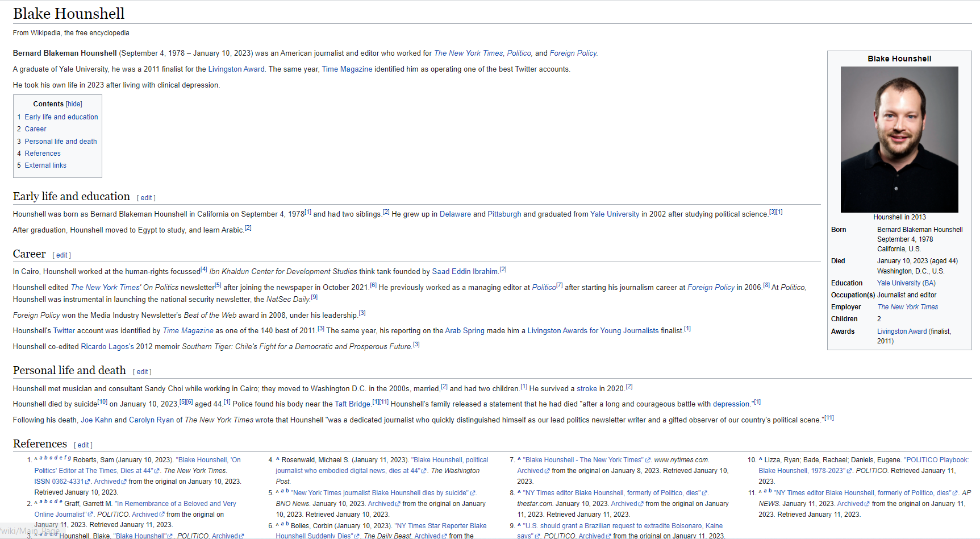Open Ibn Khaldun founder Saad Eddin Ibrahim link
980x539 pixels.
(465, 272)
